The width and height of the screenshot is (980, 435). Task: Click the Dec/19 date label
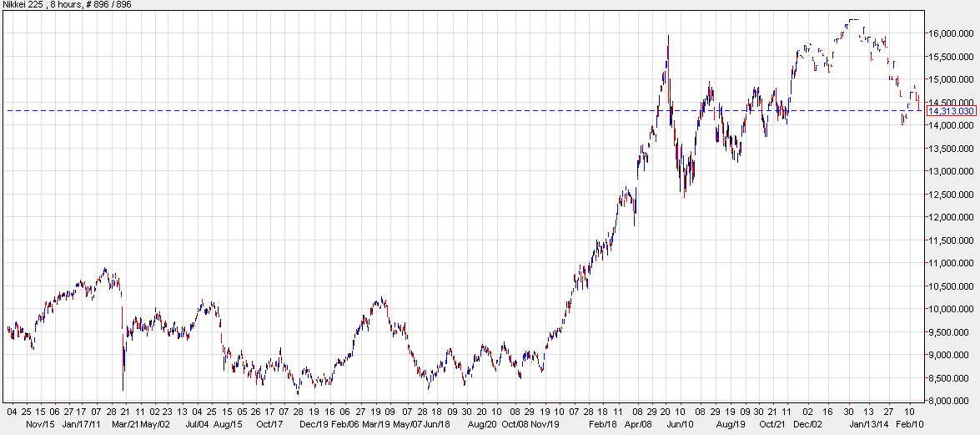click(x=315, y=424)
